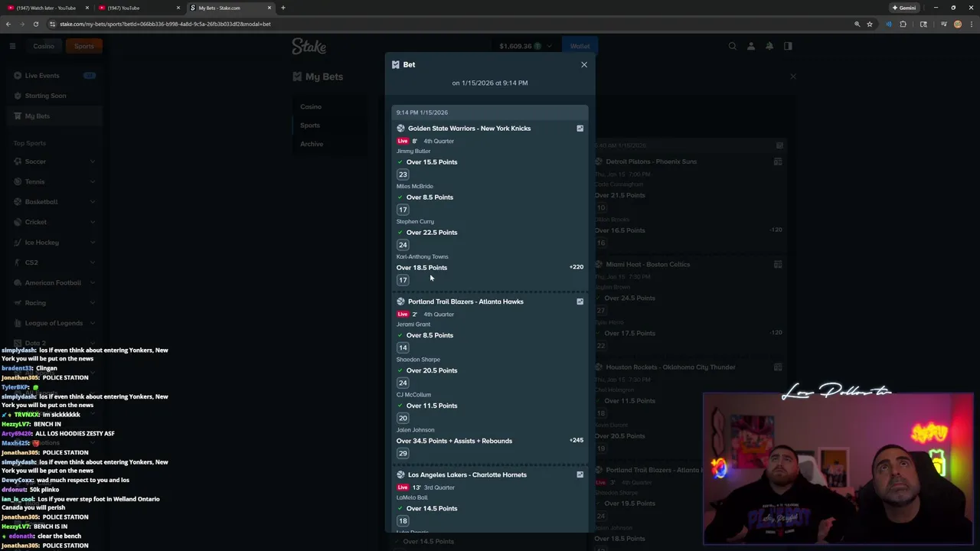This screenshot has width=980, height=551.
Task: Open Live Events in the sidebar
Action: (x=54, y=76)
